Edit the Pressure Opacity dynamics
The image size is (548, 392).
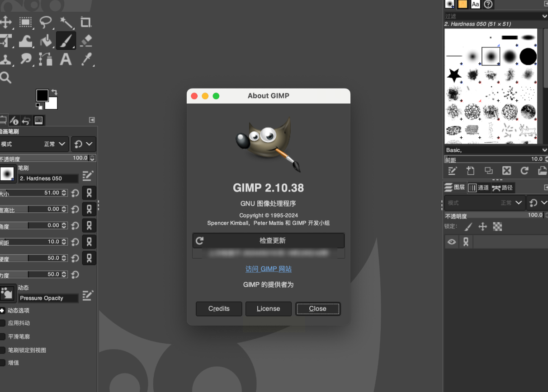pyautogui.click(x=88, y=295)
